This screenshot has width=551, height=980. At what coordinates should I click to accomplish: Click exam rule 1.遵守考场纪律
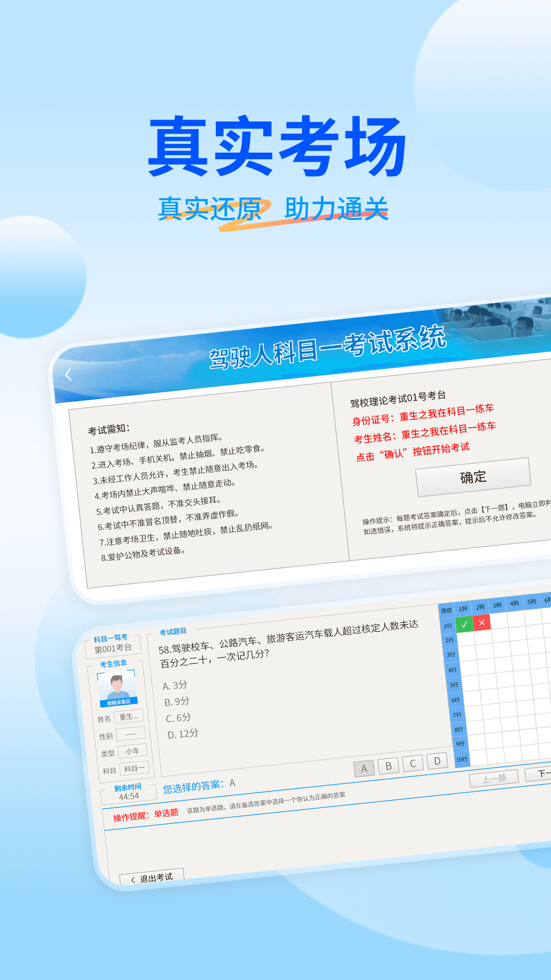[156, 444]
